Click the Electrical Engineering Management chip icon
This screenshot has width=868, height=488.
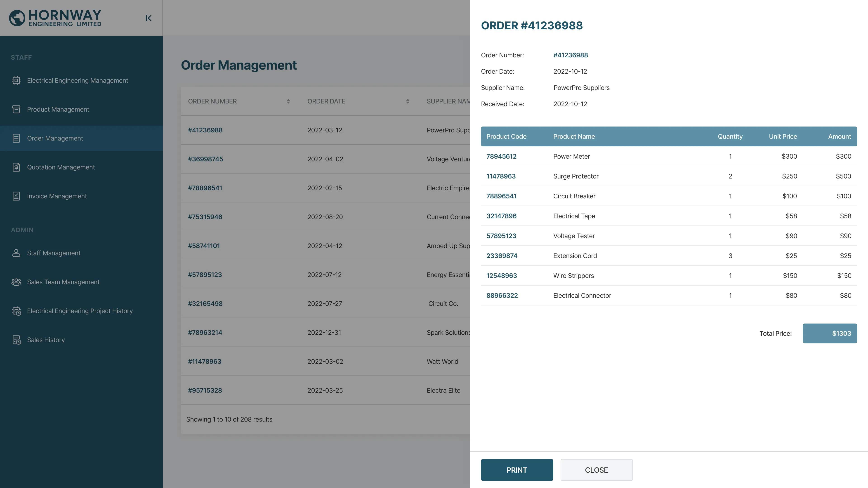coord(16,80)
